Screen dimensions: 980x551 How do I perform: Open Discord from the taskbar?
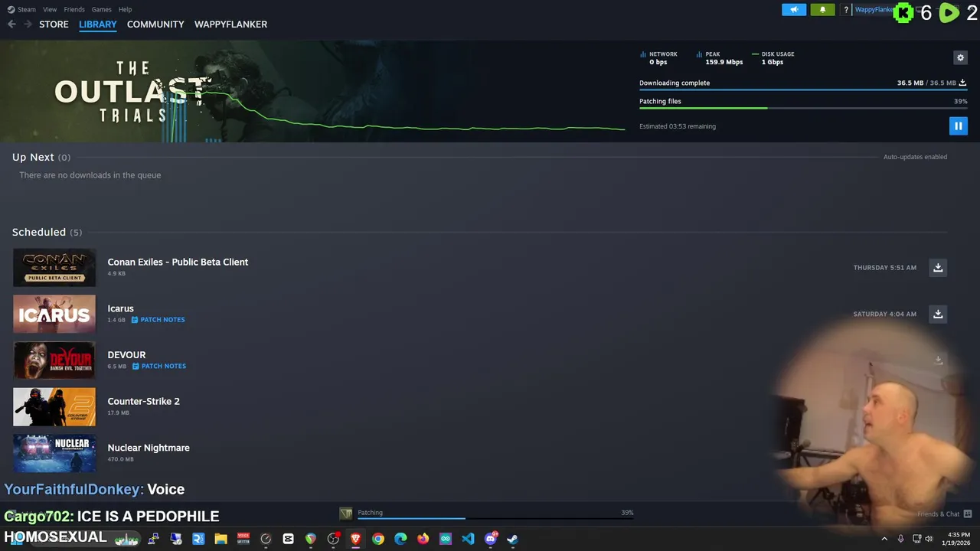(491, 539)
